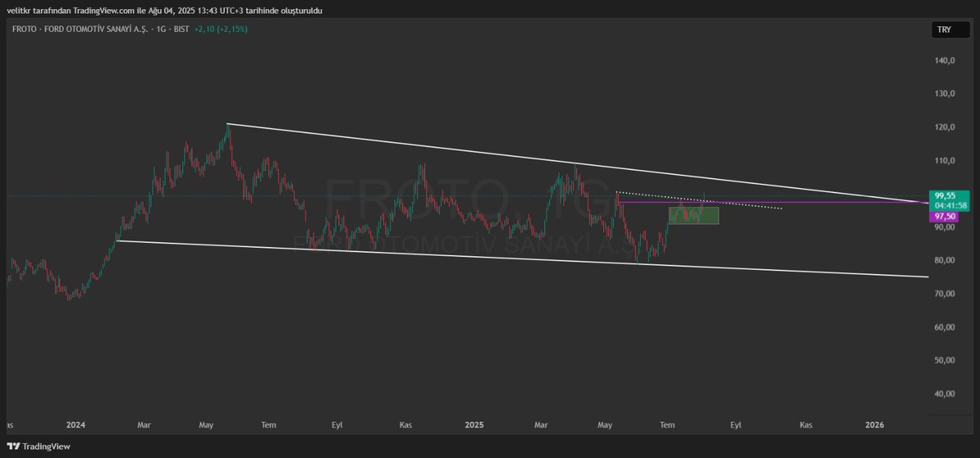
Task: Click the 80,00 price axis label
Action: [x=946, y=260]
